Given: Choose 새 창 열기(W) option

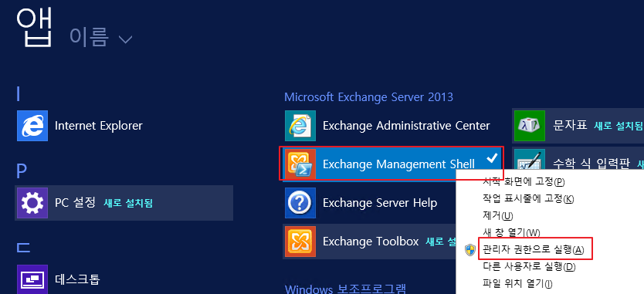Looking at the screenshot, I should [511, 233].
